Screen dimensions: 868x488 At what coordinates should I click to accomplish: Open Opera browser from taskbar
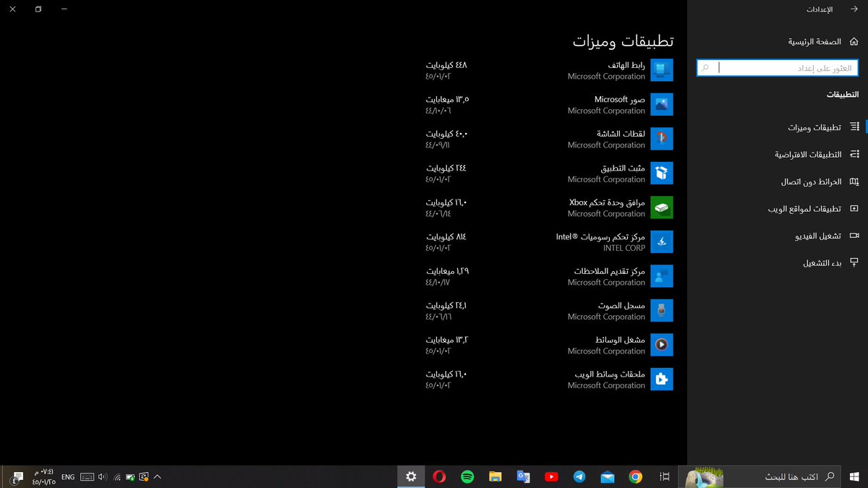pos(439,476)
